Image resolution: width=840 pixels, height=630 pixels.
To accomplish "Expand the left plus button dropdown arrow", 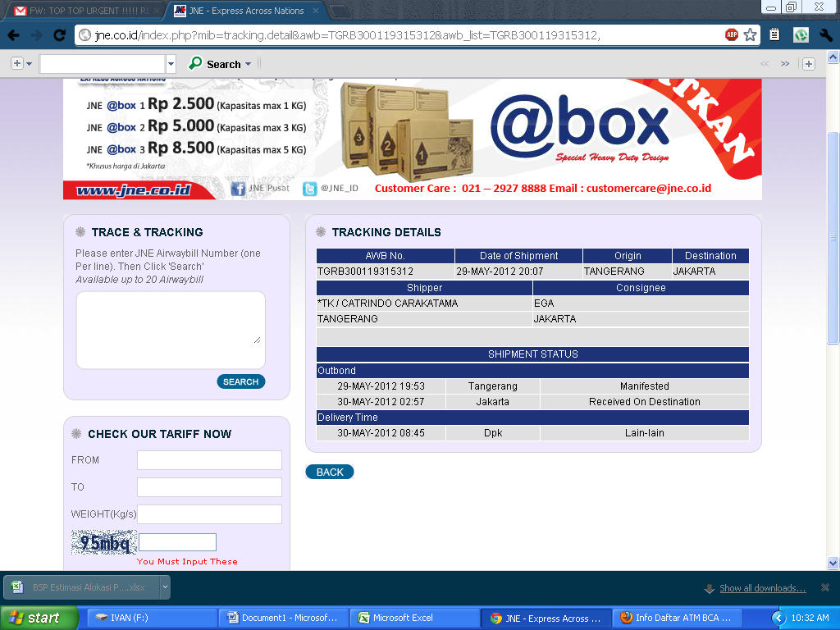I will (x=29, y=64).
